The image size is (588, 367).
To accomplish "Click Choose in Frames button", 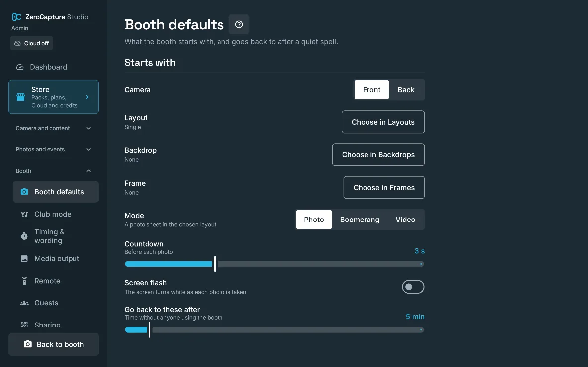I will pyautogui.click(x=383, y=187).
